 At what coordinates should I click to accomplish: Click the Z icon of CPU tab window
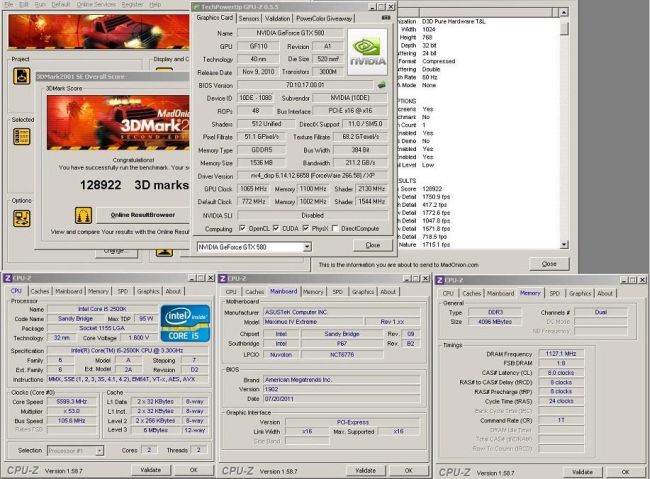(7, 278)
